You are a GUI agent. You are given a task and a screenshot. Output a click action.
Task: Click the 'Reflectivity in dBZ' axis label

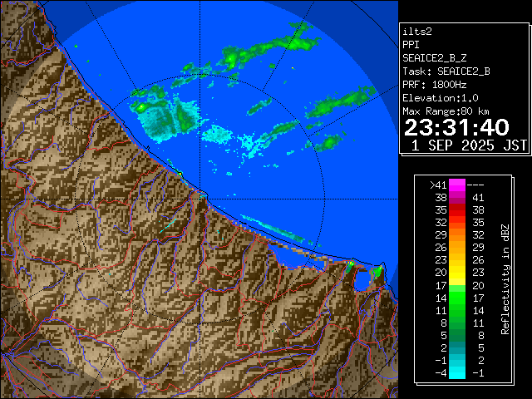[505, 278]
